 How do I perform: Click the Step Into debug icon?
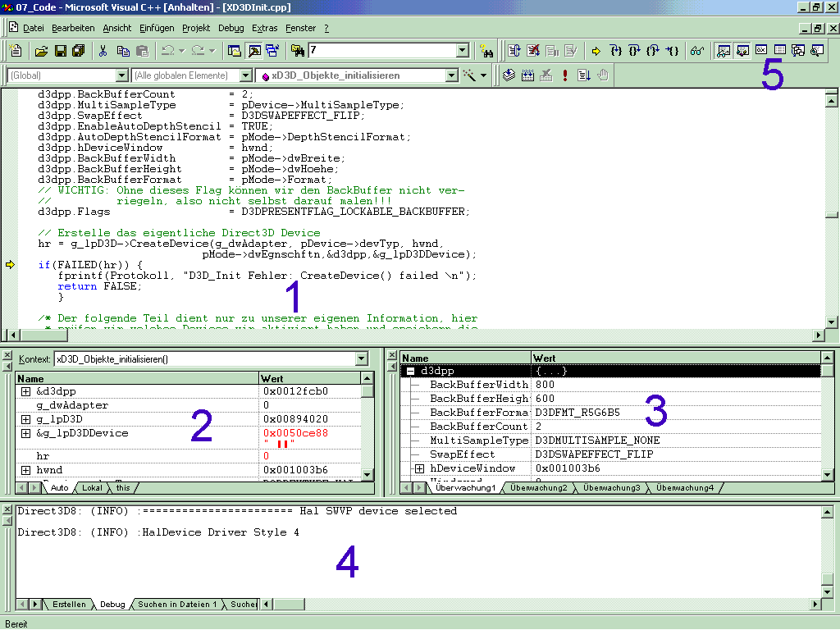[615, 51]
